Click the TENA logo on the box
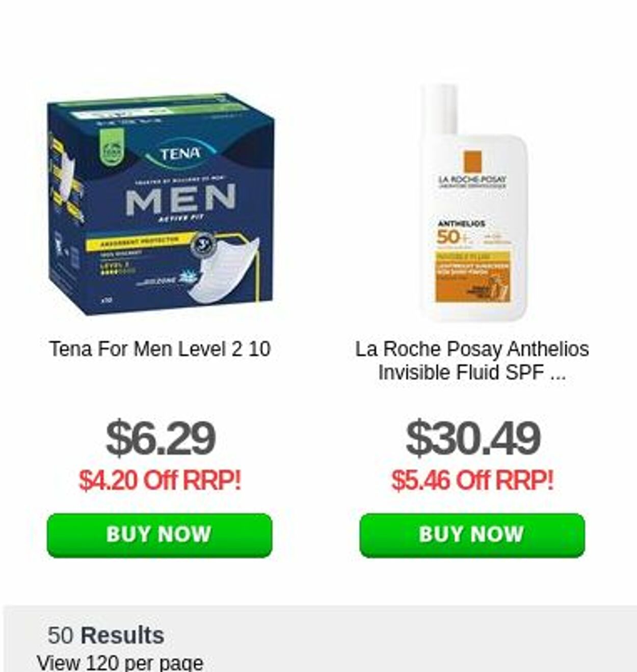 coord(179,154)
